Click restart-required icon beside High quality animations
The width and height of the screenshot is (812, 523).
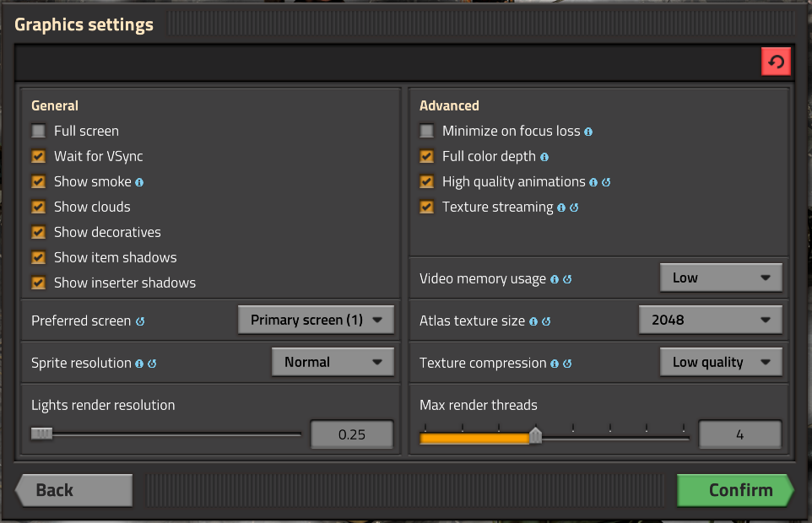pos(606,182)
